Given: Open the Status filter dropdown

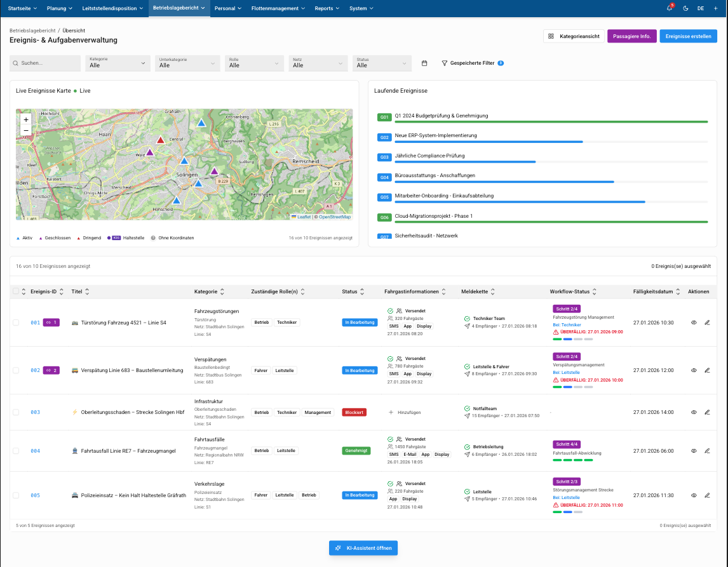Looking at the screenshot, I should tap(382, 63).
